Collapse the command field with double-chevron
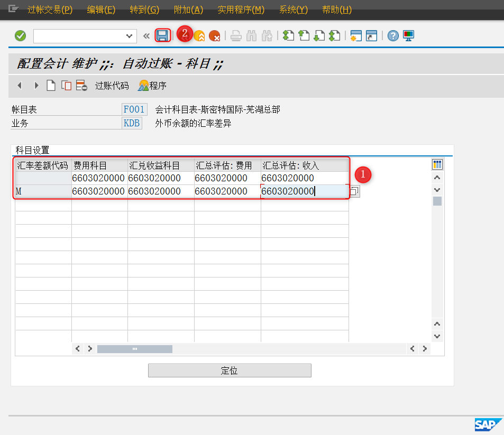 pos(146,35)
